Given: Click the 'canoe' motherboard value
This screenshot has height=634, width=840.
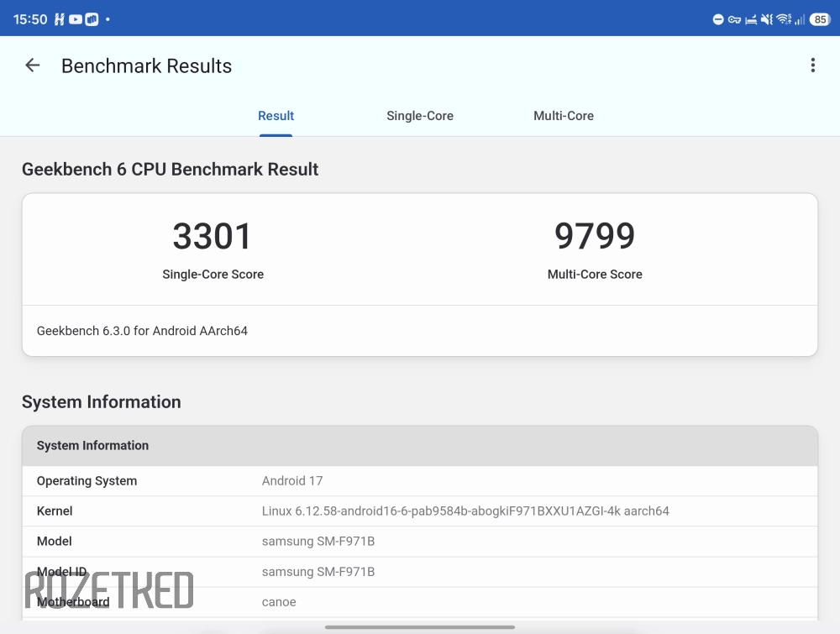Looking at the screenshot, I should point(279,602).
